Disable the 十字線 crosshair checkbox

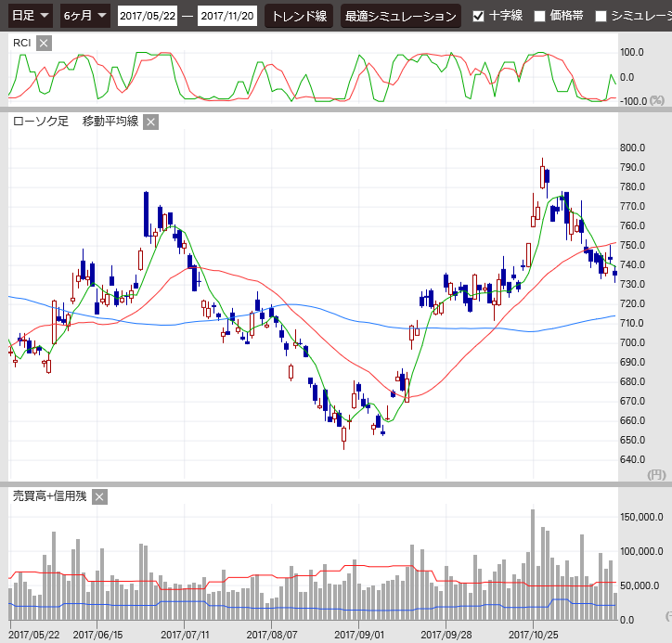point(478,16)
